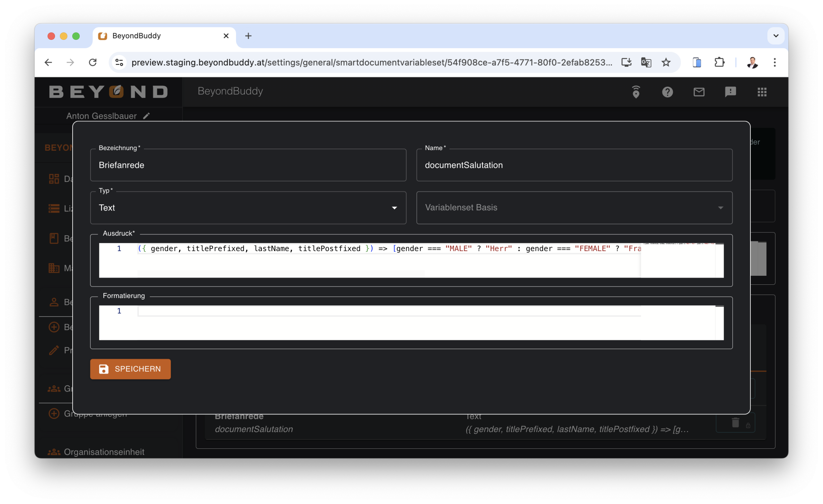Open the mail envelope icon in header
The height and width of the screenshot is (504, 823).
(699, 92)
